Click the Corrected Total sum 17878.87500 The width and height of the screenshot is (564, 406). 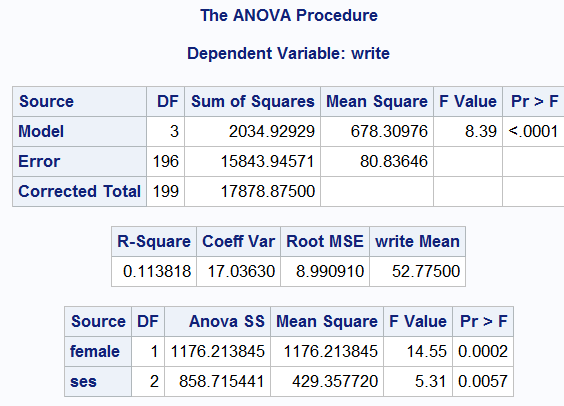pyautogui.click(x=253, y=191)
